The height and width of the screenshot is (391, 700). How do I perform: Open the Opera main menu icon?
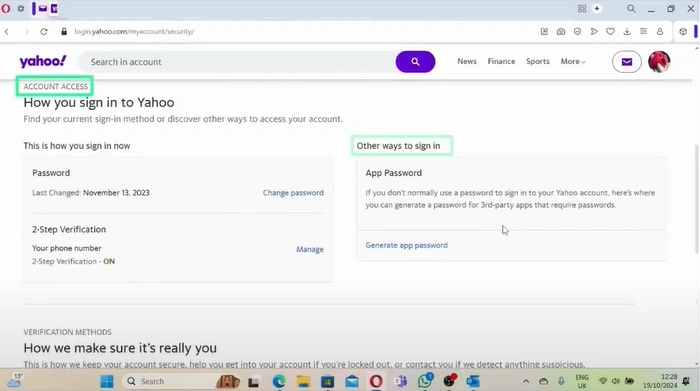[x=6, y=8]
